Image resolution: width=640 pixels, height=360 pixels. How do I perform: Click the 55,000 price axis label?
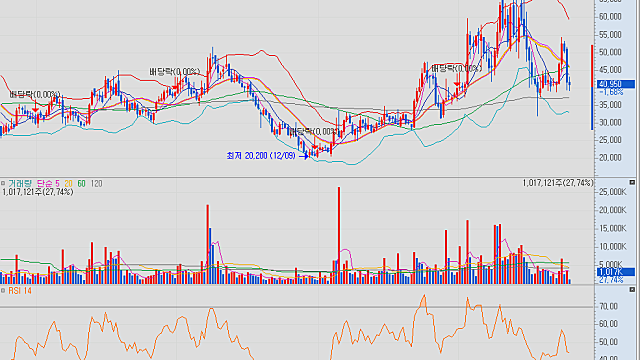click(610, 35)
